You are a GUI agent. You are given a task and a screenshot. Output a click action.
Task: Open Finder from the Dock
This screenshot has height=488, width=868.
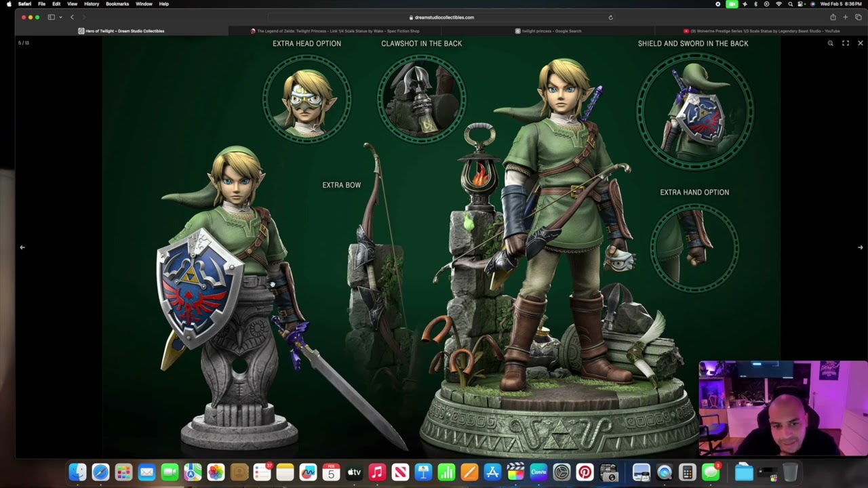click(x=77, y=472)
